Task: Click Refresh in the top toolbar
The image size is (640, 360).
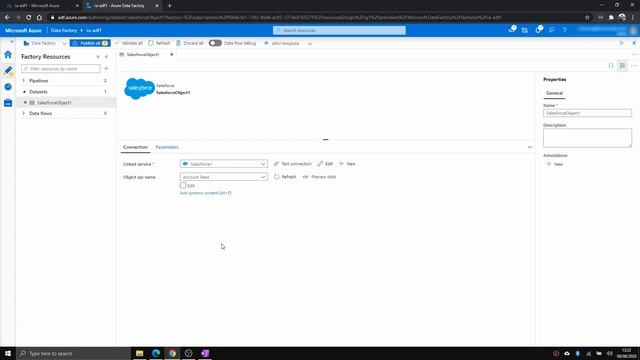Action: pyautogui.click(x=159, y=43)
